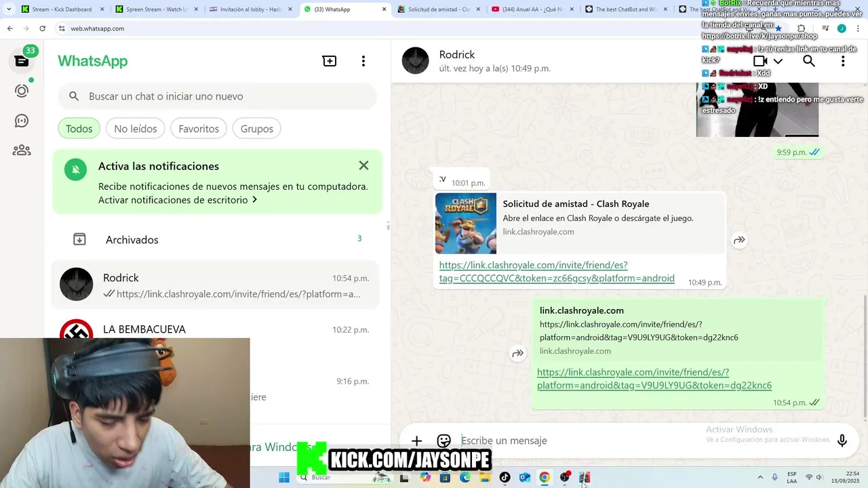The image size is (868, 488).
Task: Open the taskbar volume control
Action: point(819,478)
